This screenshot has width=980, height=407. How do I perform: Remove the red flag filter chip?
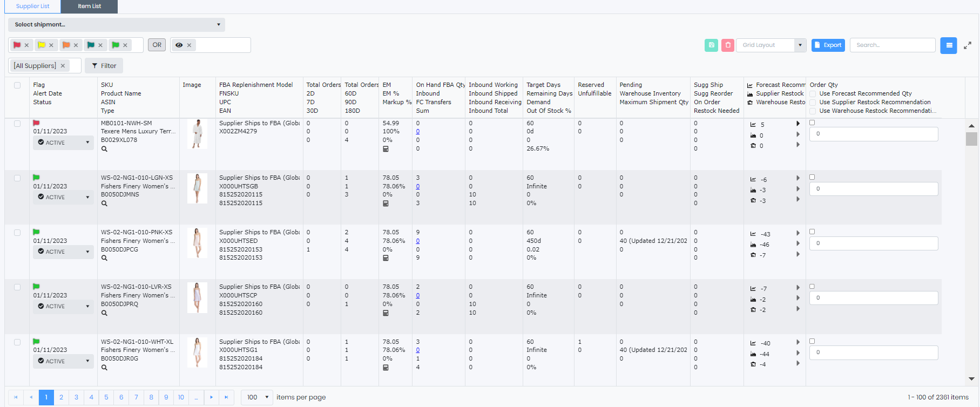click(x=26, y=45)
